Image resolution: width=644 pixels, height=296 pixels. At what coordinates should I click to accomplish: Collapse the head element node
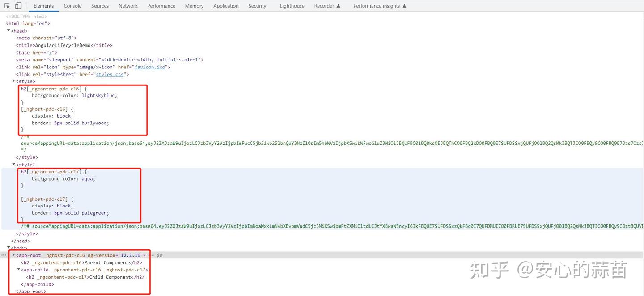tap(8, 30)
